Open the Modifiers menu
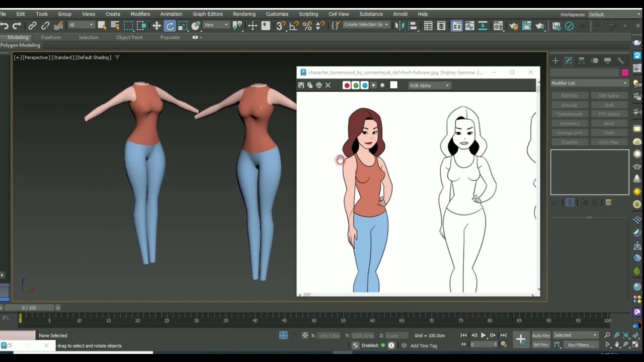 (140, 14)
